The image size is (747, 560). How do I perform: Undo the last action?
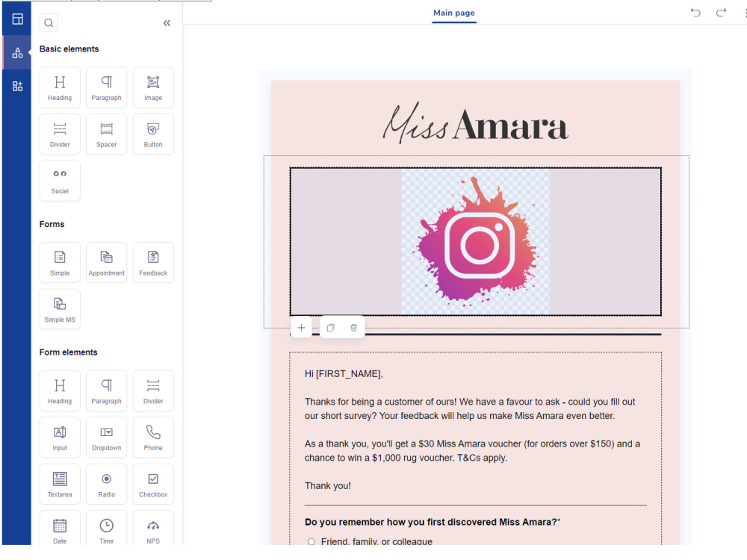(x=695, y=13)
